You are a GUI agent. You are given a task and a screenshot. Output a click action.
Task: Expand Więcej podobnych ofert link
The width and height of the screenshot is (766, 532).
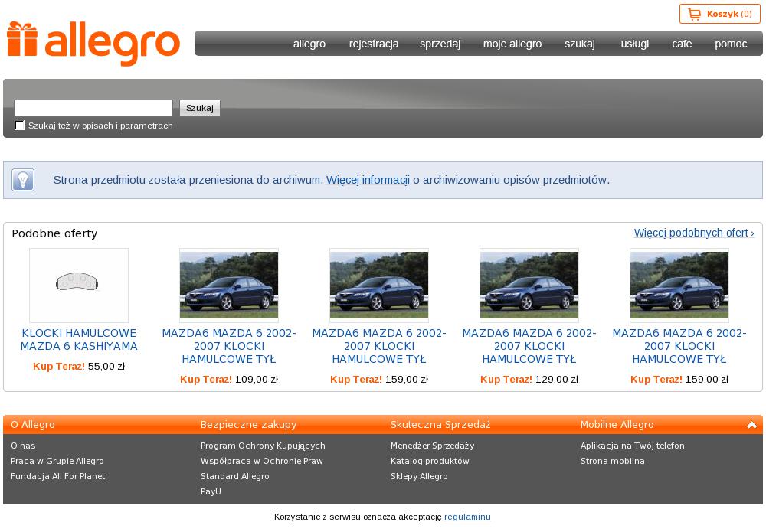[693, 233]
